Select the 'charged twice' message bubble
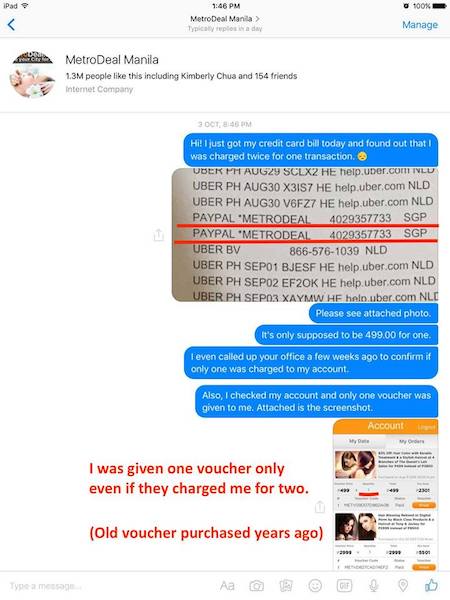450x600 pixels. coord(311,150)
